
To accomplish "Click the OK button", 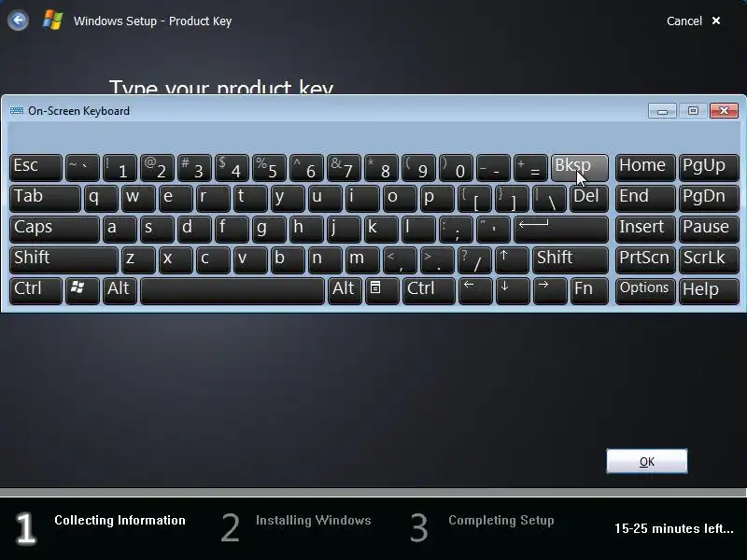I will click(x=646, y=461).
